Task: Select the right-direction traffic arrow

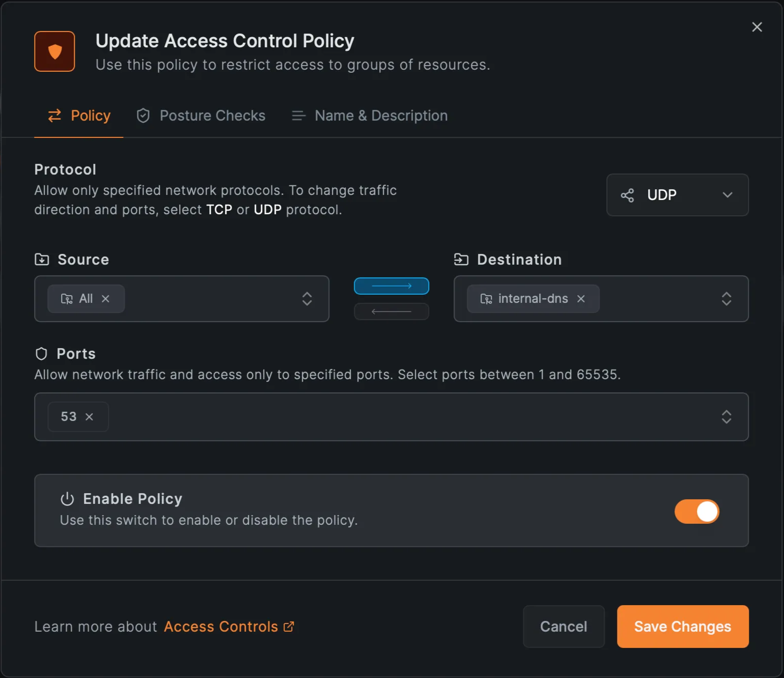Action: coord(391,286)
